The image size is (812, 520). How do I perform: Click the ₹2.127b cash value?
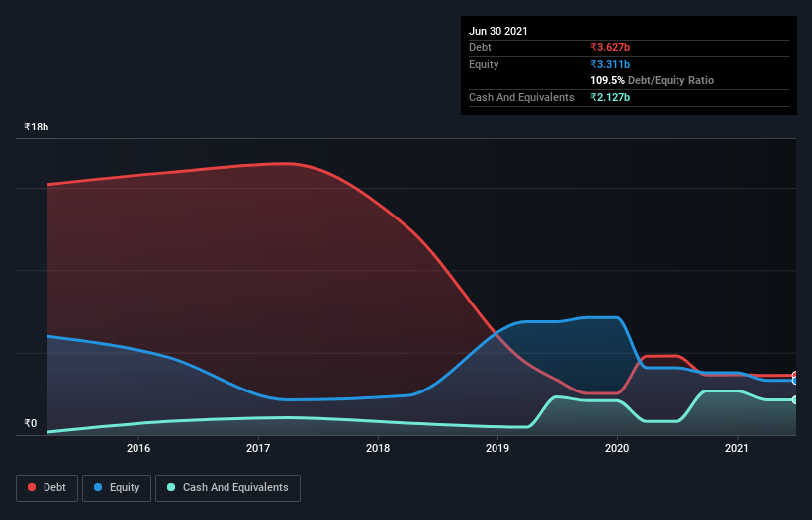coord(610,97)
